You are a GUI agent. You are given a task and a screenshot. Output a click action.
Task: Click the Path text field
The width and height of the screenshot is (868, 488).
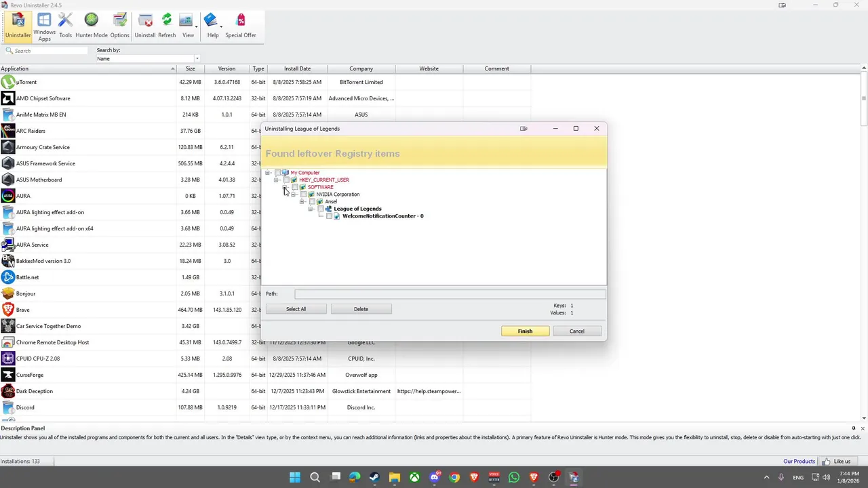450,294
